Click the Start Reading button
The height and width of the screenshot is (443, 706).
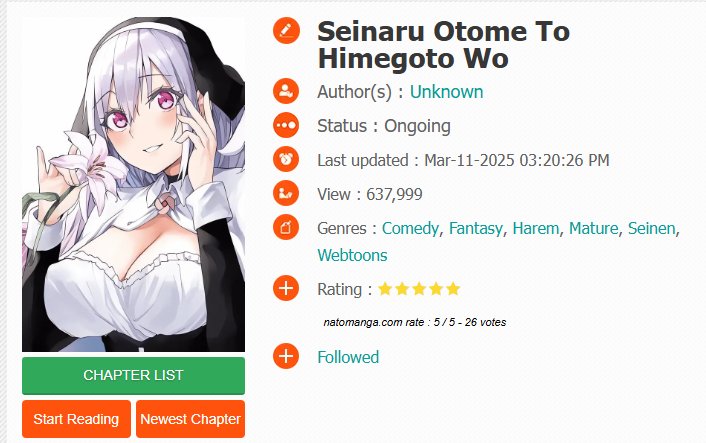point(76,419)
